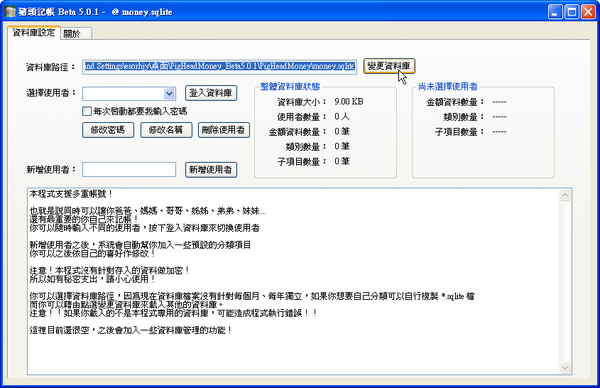The height and width of the screenshot is (388, 600).
Task: Maximize the 豬頭記帳 window
Action: coord(572,12)
